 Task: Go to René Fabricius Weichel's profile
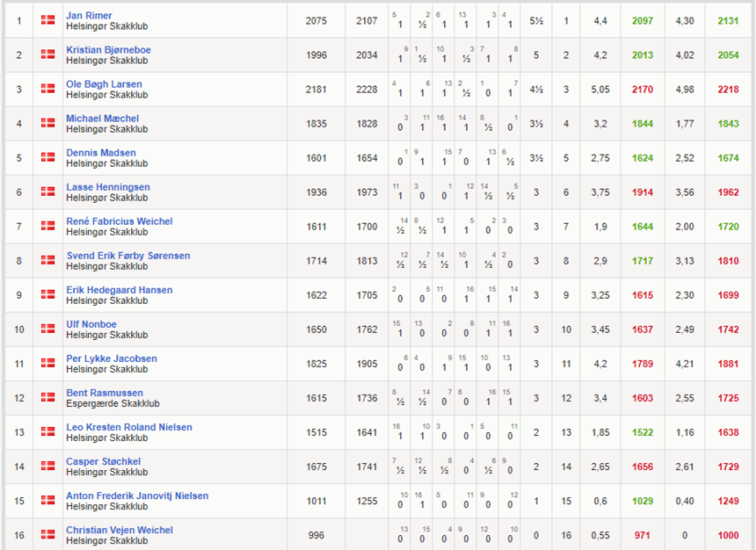point(119,221)
